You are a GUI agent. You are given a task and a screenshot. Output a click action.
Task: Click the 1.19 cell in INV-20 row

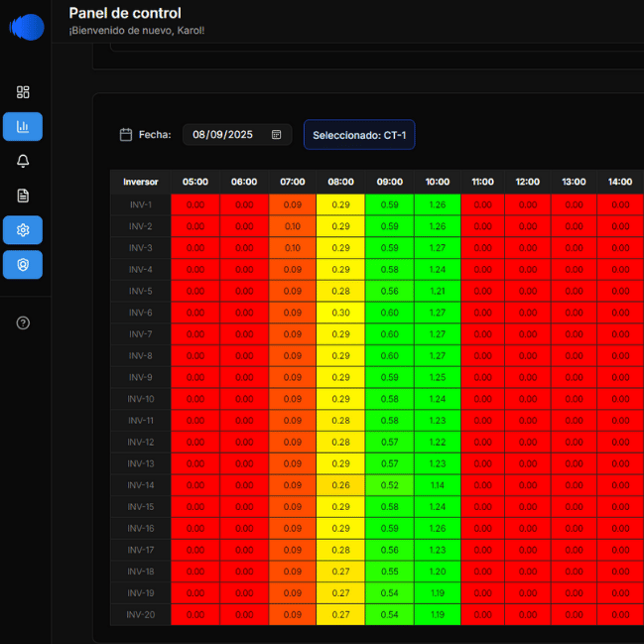(x=438, y=614)
